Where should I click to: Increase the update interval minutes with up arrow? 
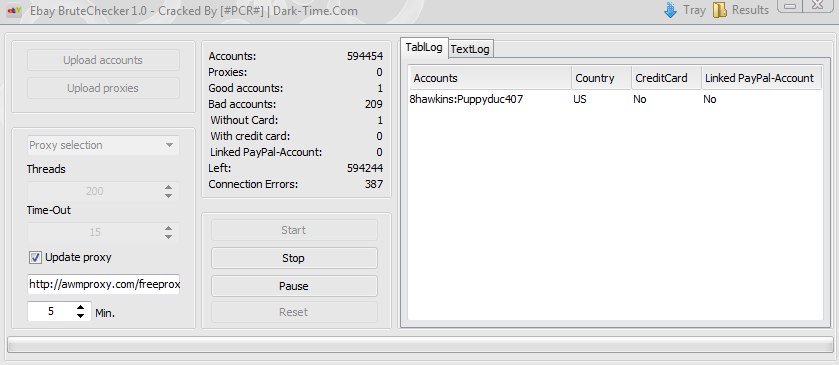point(80,307)
